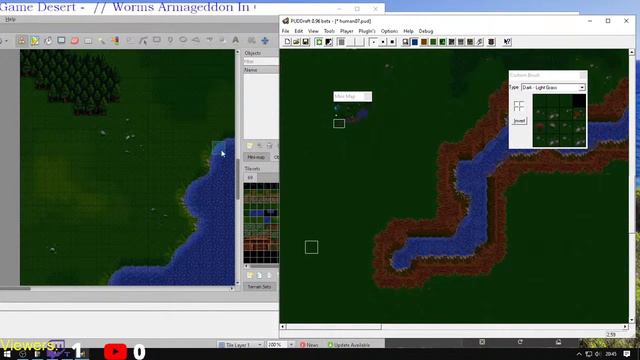This screenshot has width=640, height=360.
Task: Open View menu in PUDDraft
Action: pos(313,31)
